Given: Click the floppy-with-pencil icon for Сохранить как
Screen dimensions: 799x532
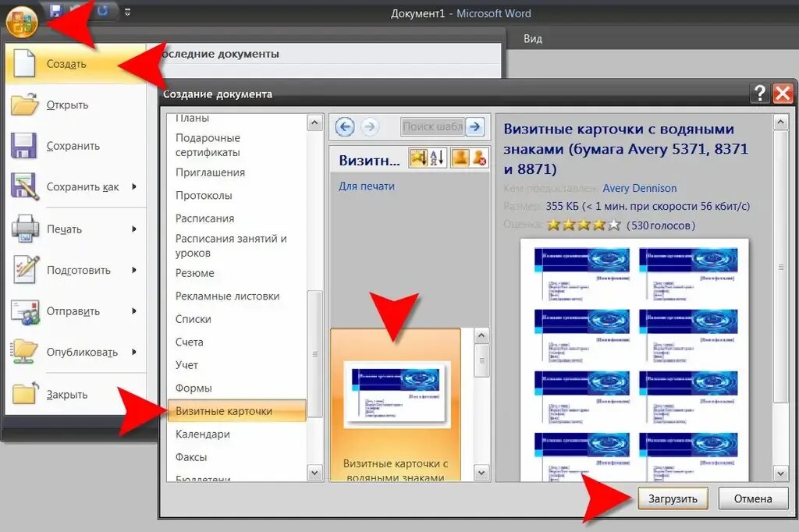Looking at the screenshot, I should [24, 186].
